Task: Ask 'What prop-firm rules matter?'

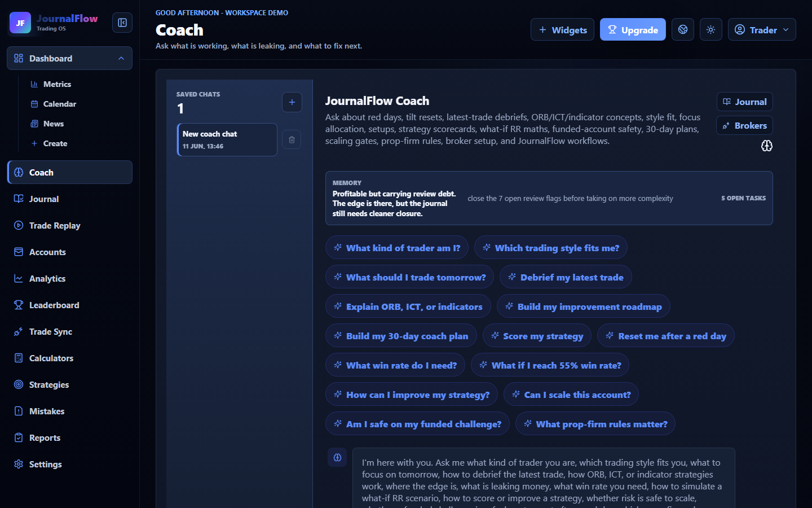Action: point(595,423)
